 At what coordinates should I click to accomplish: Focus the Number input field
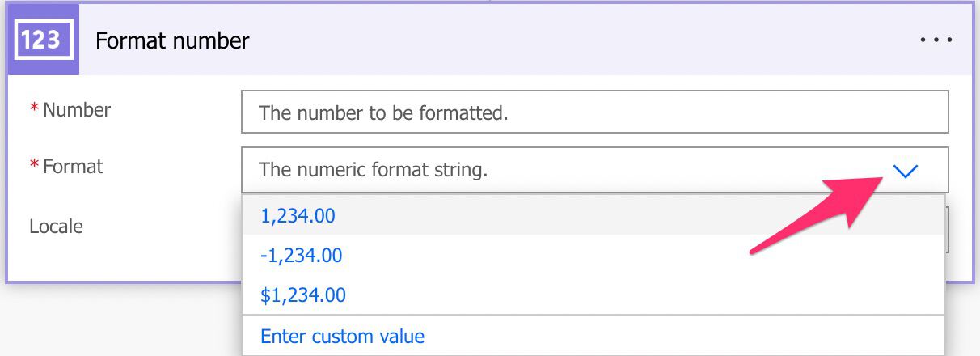[x=595, y=112]
